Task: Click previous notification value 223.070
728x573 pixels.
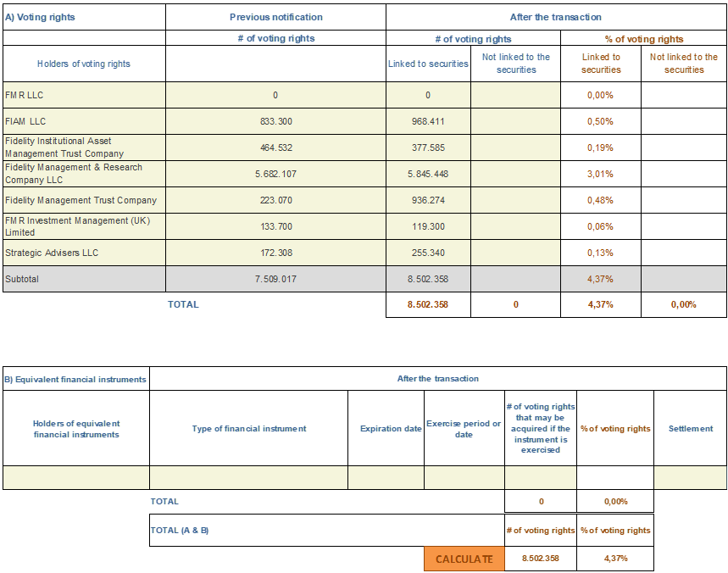Action: pyautogui.click(x=275, y=200)
